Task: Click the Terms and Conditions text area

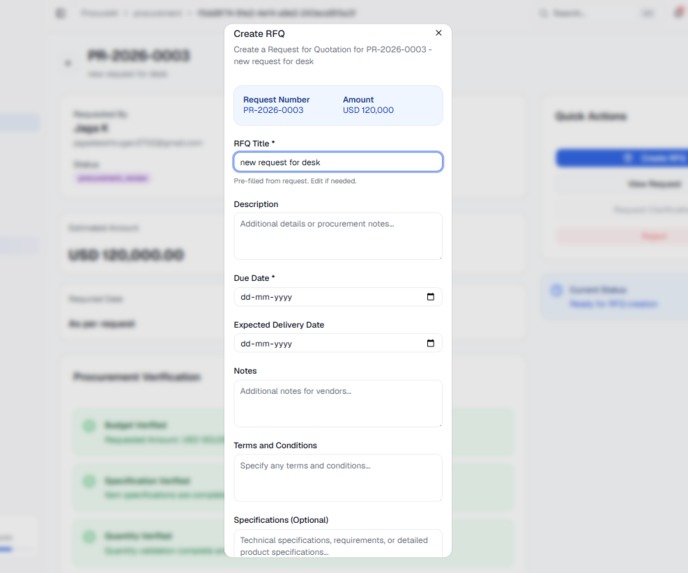Action: coord(338,478)
